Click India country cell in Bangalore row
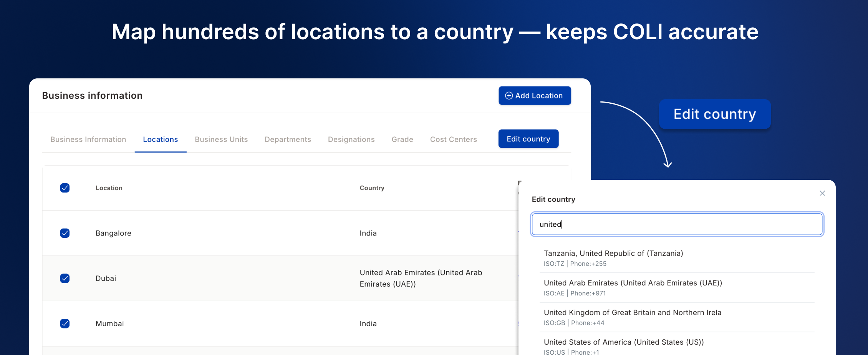Image resolution: width=868 pixels, height=355 pixels. click(368, 233)
